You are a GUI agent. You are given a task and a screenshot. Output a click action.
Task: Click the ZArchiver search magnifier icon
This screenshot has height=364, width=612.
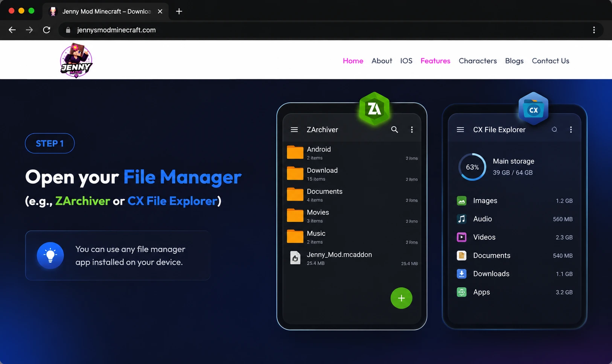[x=394, y=129]
